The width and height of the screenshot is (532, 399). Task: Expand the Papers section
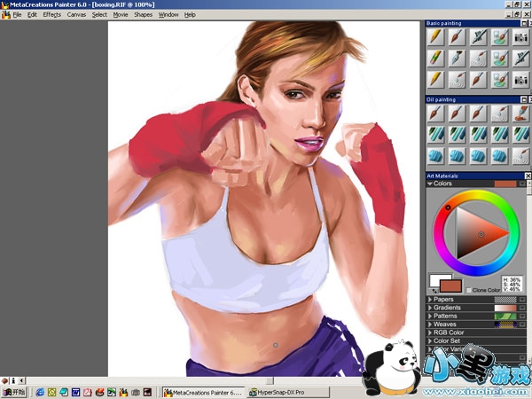[430, 300]
